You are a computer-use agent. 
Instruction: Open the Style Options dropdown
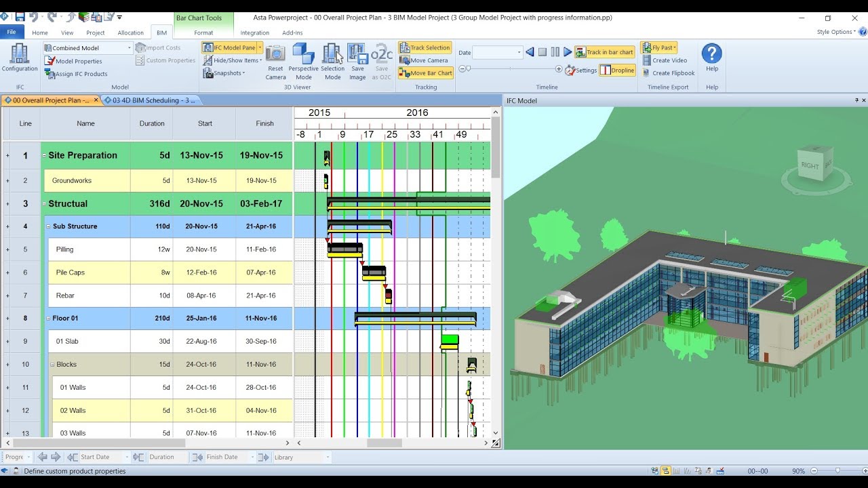click(837, 32)
